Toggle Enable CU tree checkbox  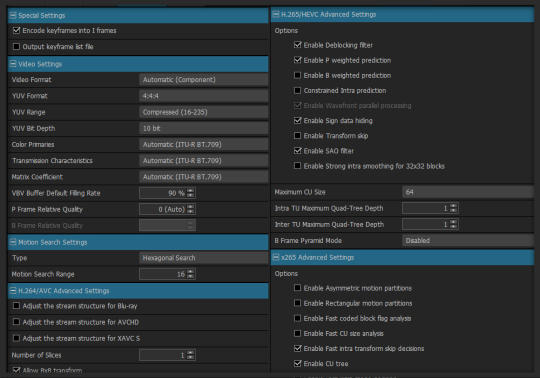tap(298, 364)
